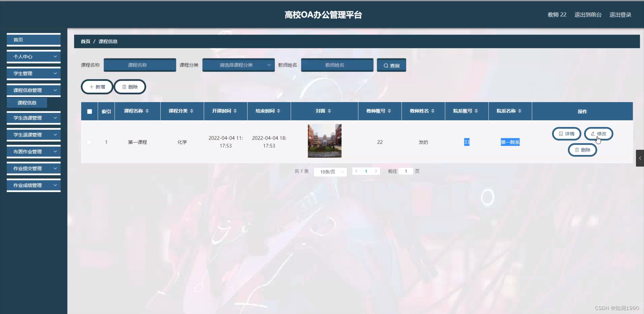This screenshot has width=644, height=314.
Task: Click the search magnifier icon on 查询 button
Action: click(x=386, y=65)
